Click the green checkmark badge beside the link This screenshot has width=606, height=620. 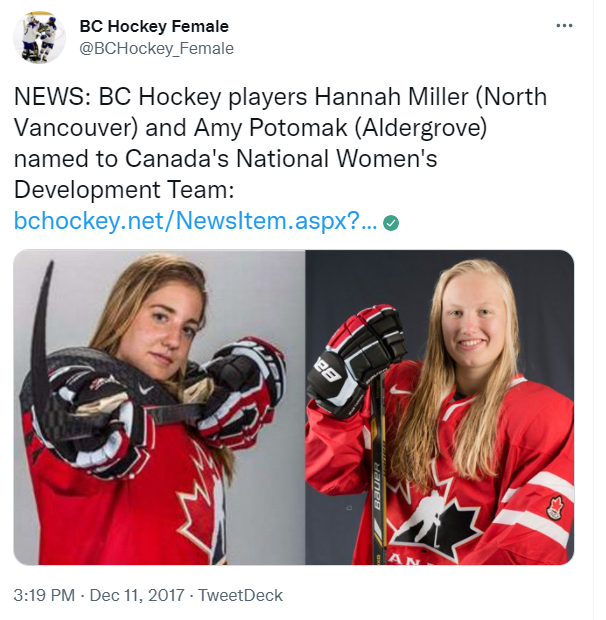tap(391, 223)
